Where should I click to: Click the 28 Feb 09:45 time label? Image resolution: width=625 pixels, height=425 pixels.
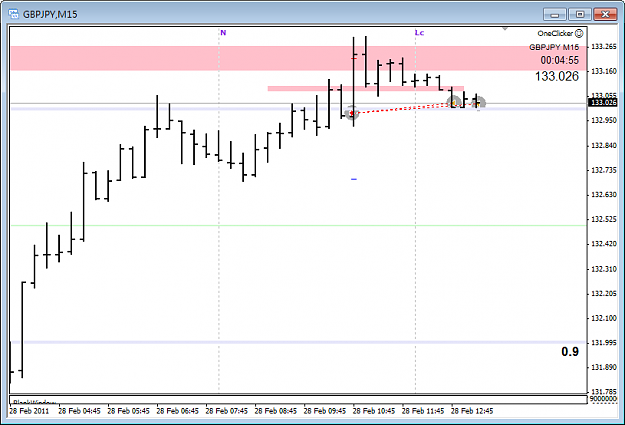324,411
